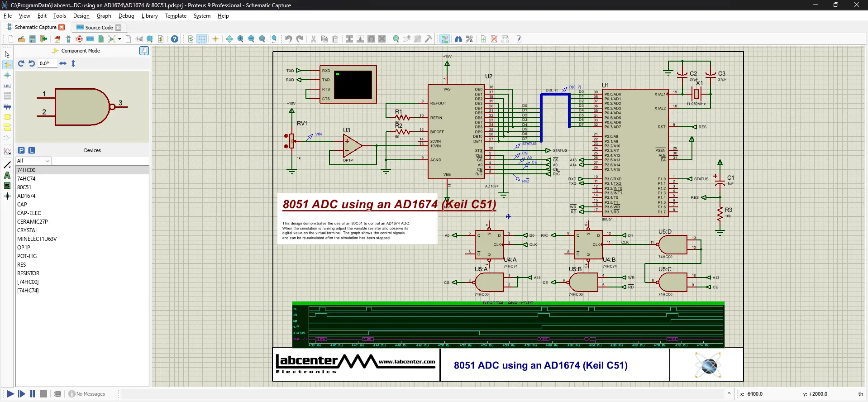Zoom out of the schematic
The height and width of the screenshot is (402, 868).
(251, 39)
